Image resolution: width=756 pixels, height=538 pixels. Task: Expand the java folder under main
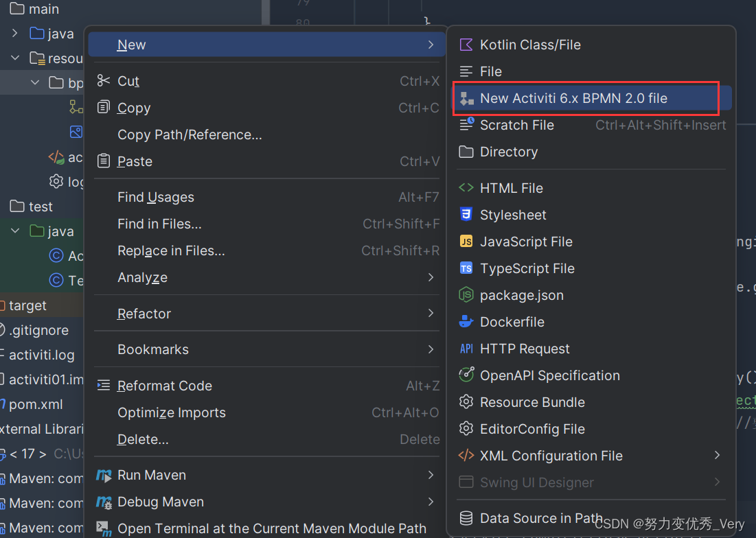[15, 33]
